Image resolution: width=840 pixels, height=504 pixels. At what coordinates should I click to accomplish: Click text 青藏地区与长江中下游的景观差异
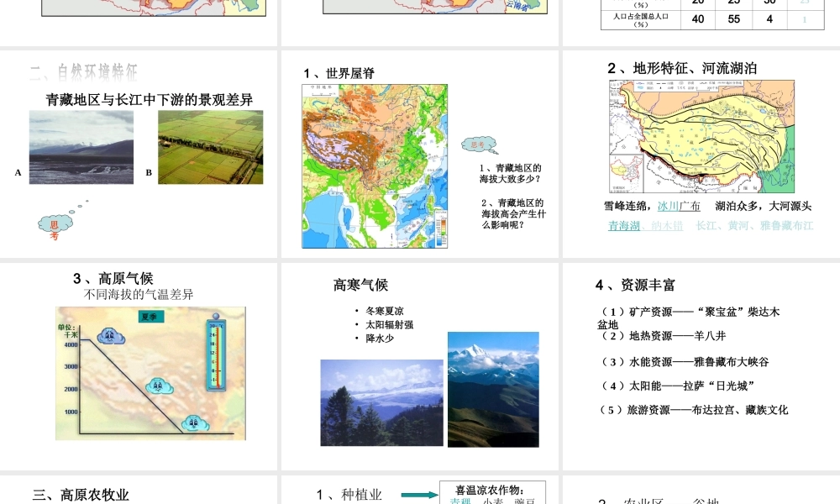[149, 100]
